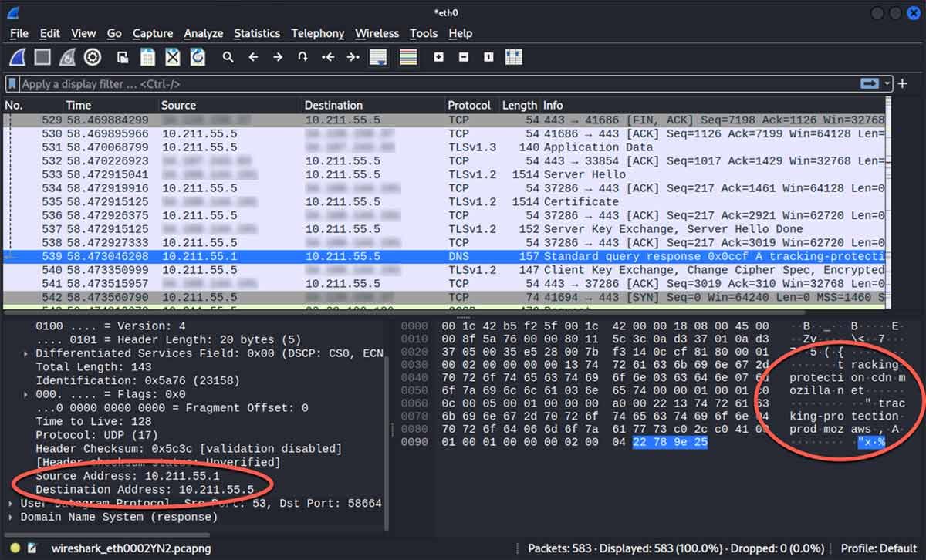This screenshot has height=560, width=926.
Task: Stop the current capture
Action: 42,58
